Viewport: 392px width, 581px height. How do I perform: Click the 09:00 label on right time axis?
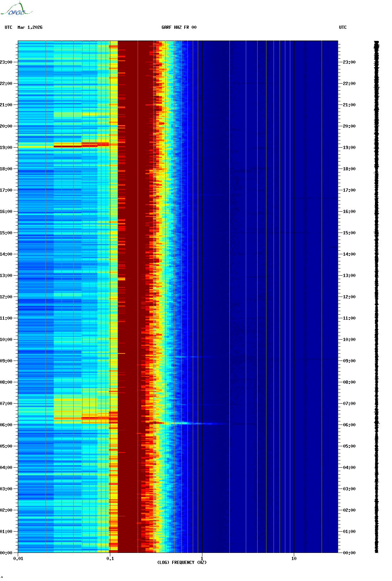(349, 361)
